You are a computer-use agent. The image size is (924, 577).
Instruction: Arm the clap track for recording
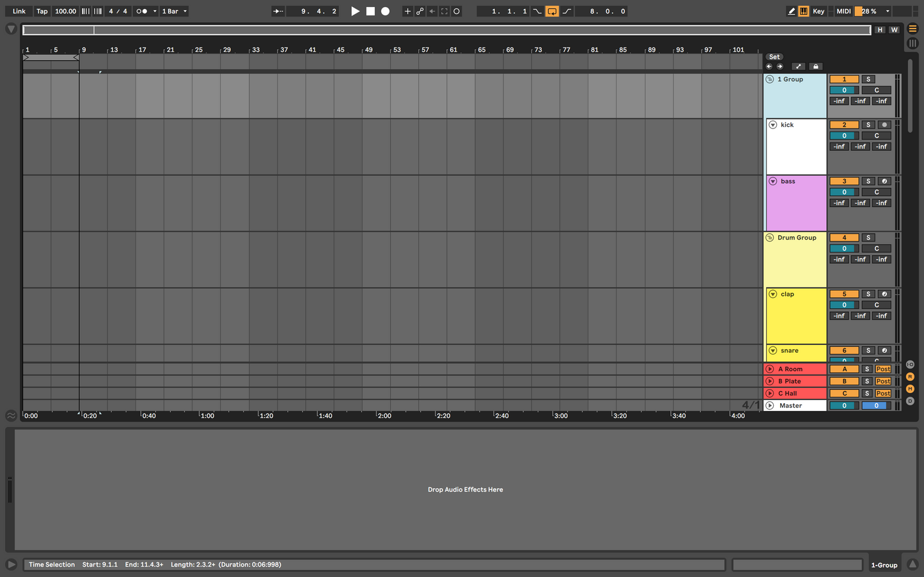click(x=884, y=294)
